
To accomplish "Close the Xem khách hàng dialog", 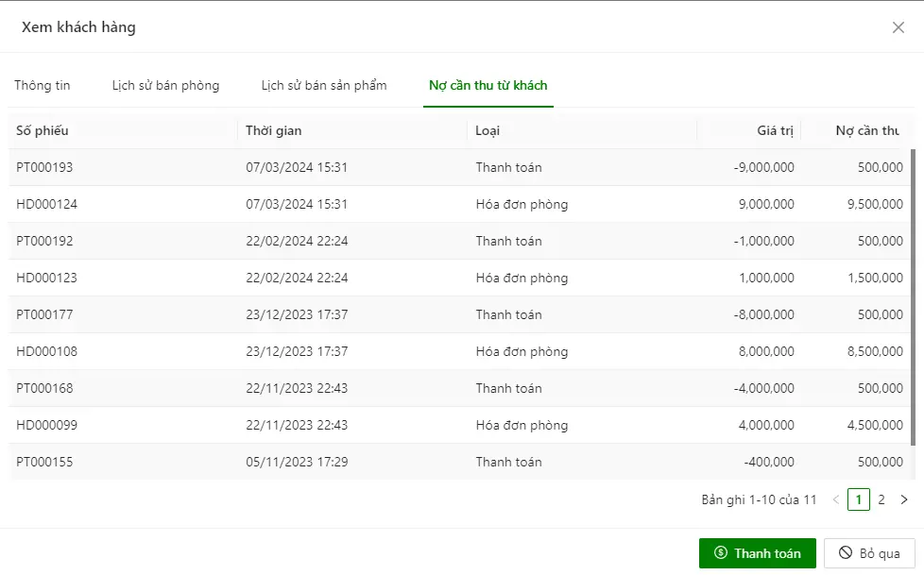I will [x=898, y=27].
